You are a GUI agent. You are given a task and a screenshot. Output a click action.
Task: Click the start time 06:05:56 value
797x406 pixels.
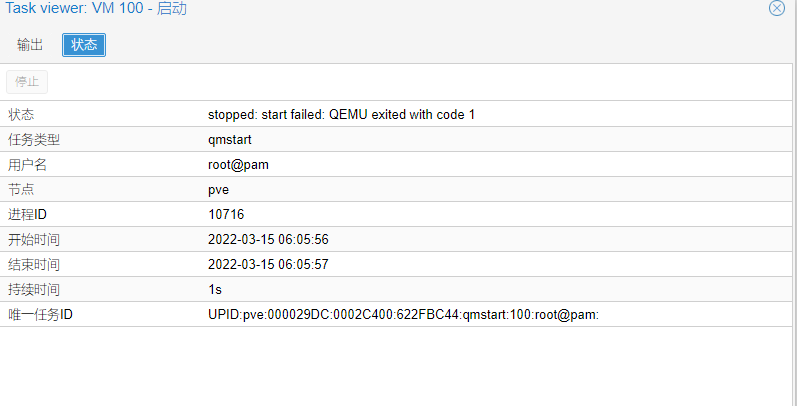click(268, 239)
